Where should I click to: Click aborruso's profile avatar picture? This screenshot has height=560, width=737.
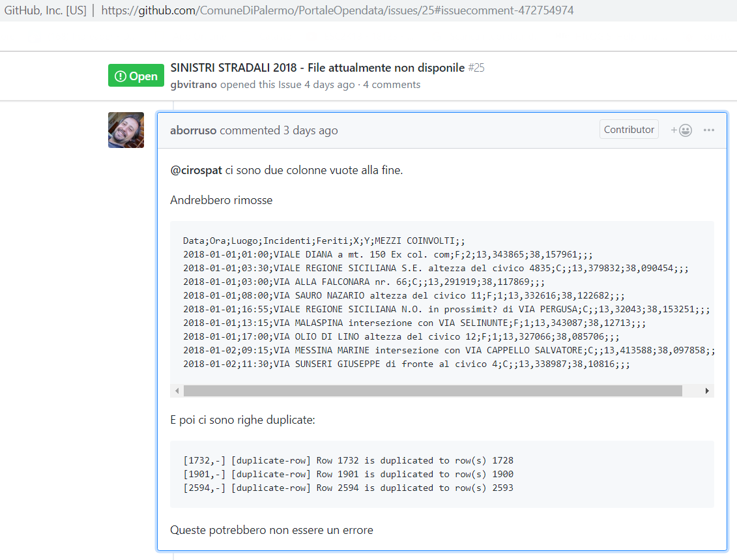pyautogui.click(x=126, y=130)
